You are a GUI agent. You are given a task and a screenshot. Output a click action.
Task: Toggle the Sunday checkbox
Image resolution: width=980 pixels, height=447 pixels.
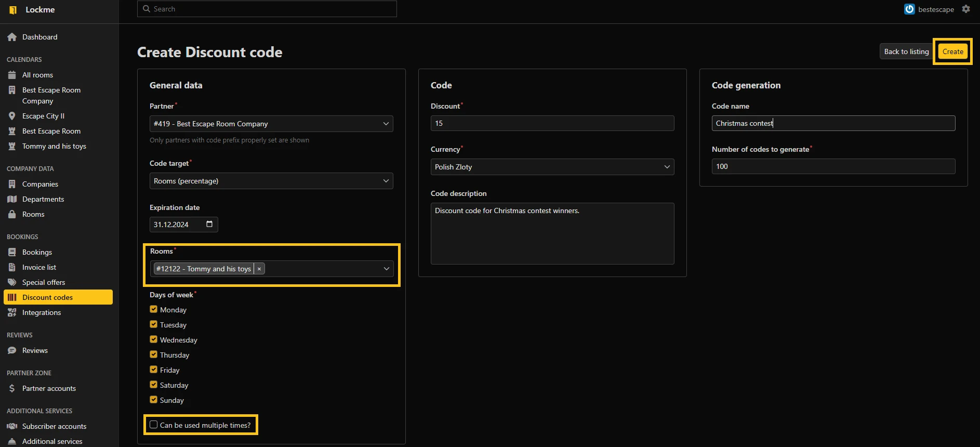(154, 400)
